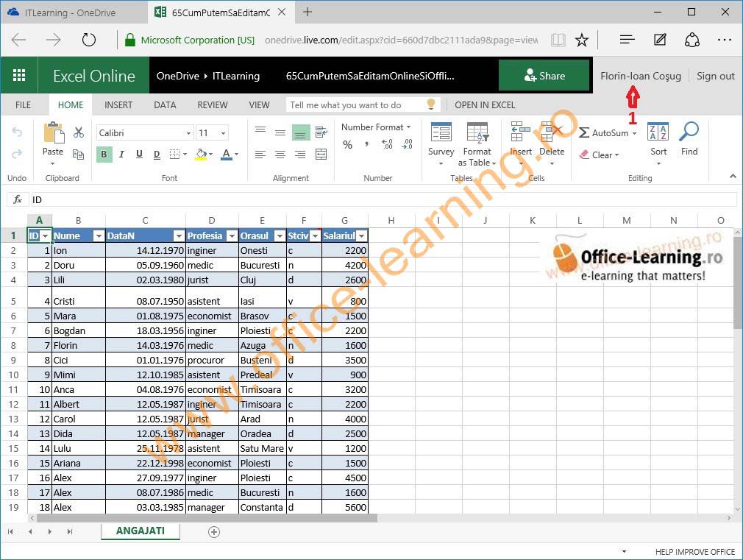Click the ITLearning breadcrumb link
743x560 pixels.
click(x=236, y=76)
